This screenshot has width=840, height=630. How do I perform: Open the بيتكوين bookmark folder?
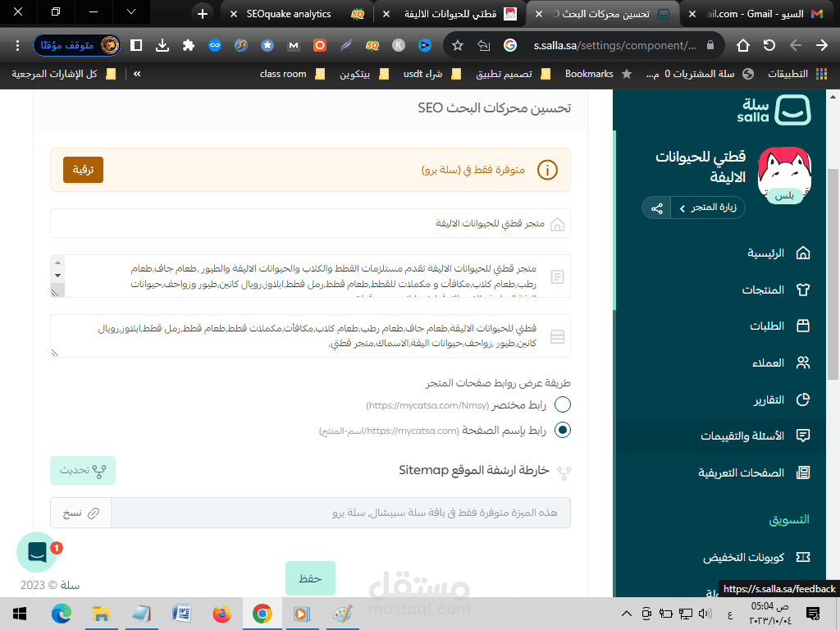pyautogui.click(x=363, y=74)
